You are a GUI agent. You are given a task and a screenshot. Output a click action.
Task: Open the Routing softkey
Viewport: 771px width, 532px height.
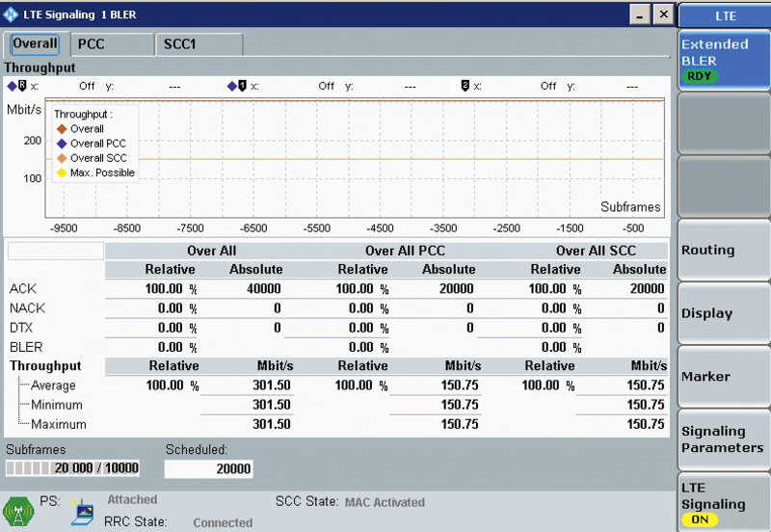[724, 250]
